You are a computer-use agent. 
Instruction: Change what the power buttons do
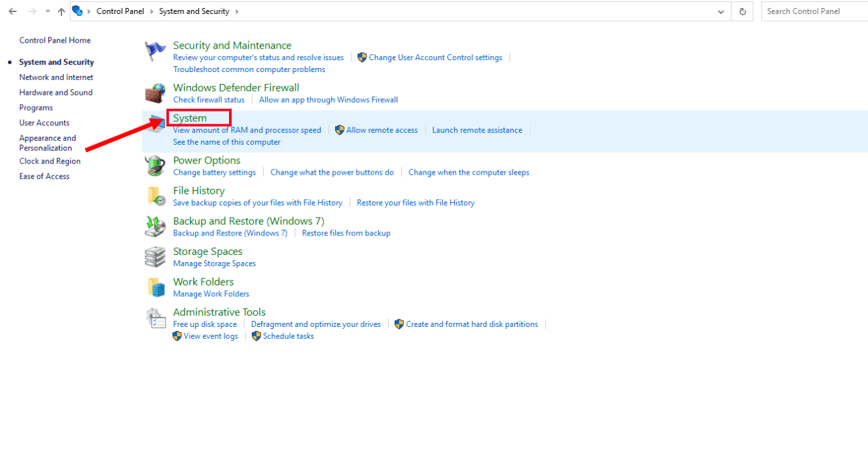(x=333, y=173)
